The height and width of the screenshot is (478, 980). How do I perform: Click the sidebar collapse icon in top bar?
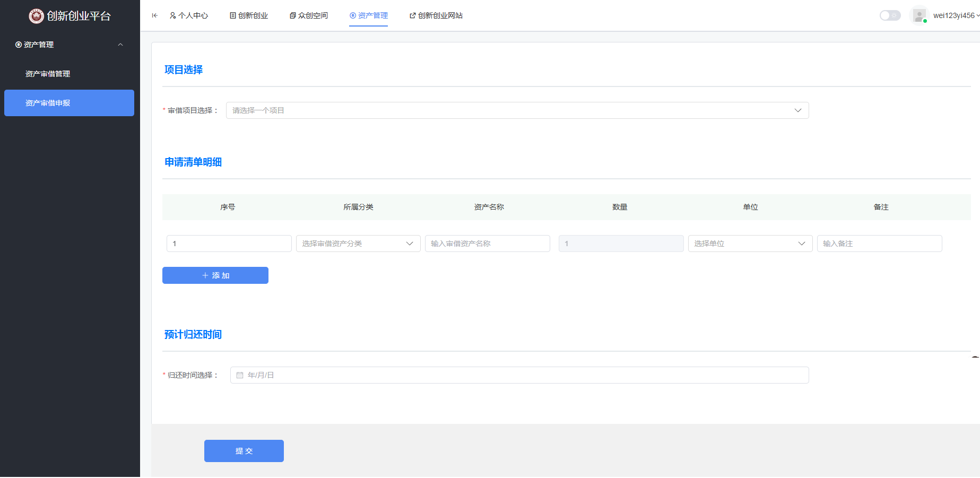[155, 15]
